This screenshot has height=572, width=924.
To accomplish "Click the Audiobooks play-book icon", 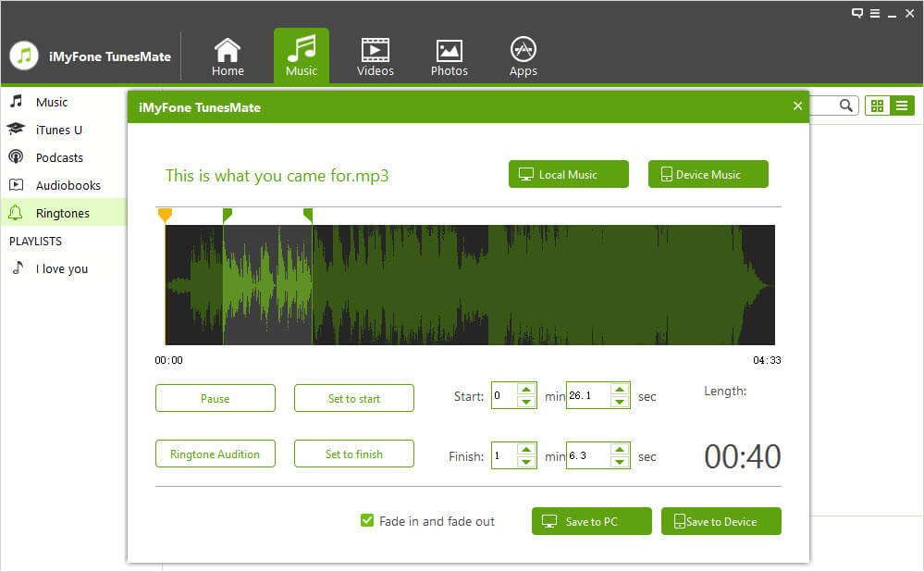I will [x=16, y=184].
